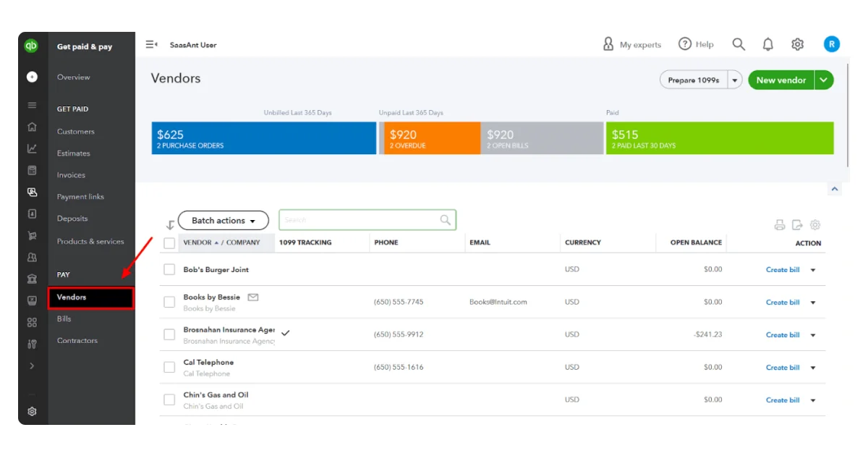The width and height of the screenshot is (868, 456).
Task: Collapse navigation with the icon beside SaasAnt User
Action: click(151, 44)
